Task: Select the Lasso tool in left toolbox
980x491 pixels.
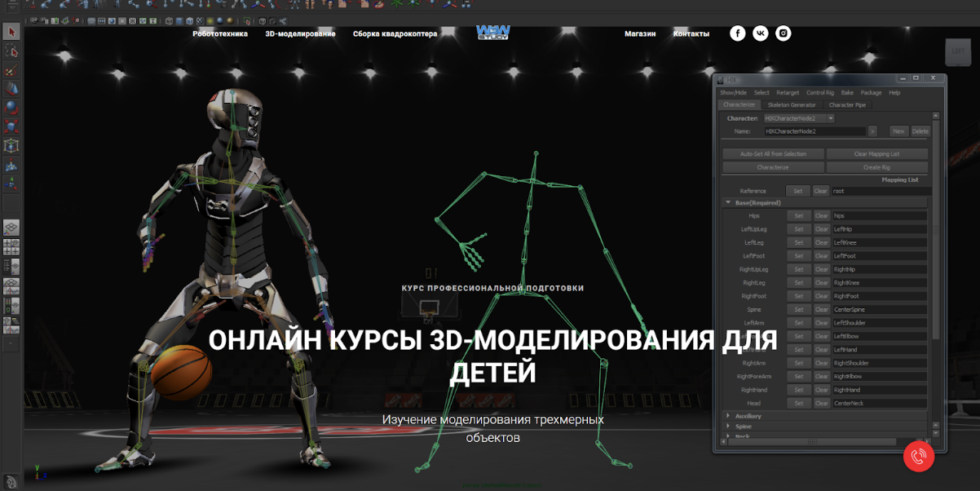Action: pos(11,51)
